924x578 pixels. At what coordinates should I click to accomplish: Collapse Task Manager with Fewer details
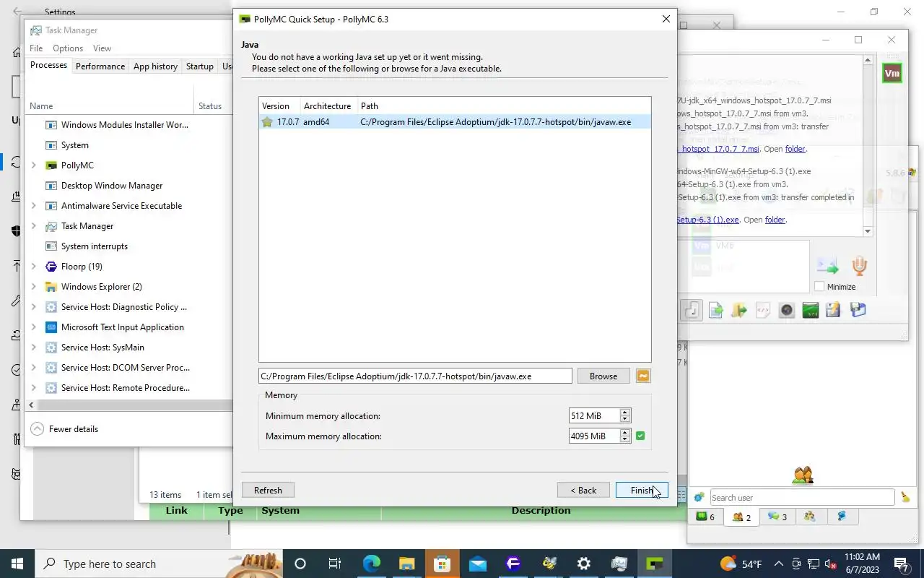point(64,428)
